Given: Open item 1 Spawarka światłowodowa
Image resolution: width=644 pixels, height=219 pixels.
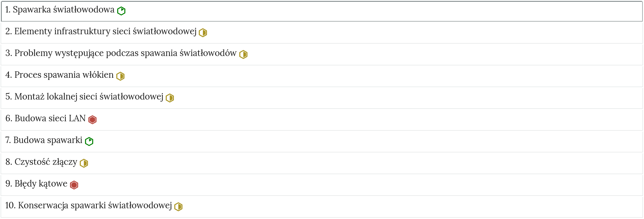Looking at the screenshot, I should point(64,10).
